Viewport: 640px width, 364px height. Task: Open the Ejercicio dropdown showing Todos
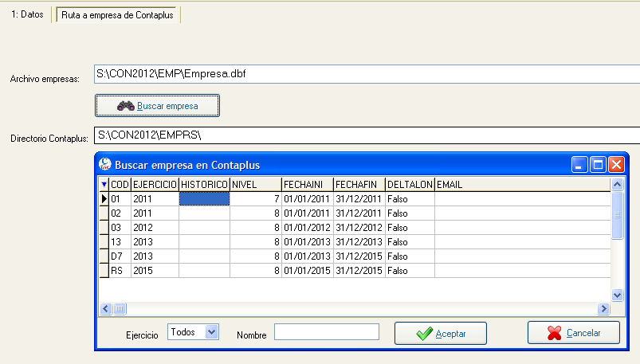[x=211, y=331]
